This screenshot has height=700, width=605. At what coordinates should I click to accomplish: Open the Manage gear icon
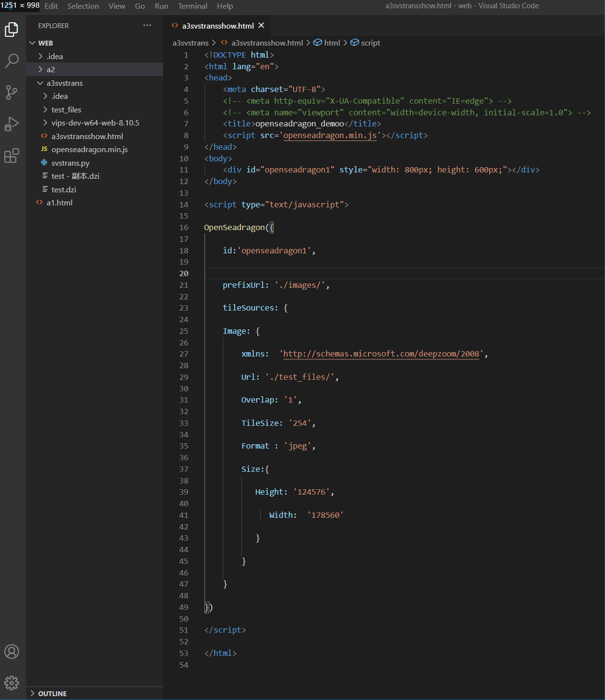pyautogui.click(x=12, y=683)
